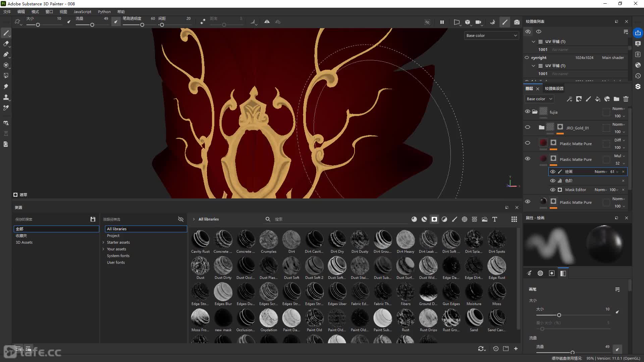The height and width of the screenshot is (362, 644).
Task: Delete layer with the trash icon
Action: click(626, 99)
